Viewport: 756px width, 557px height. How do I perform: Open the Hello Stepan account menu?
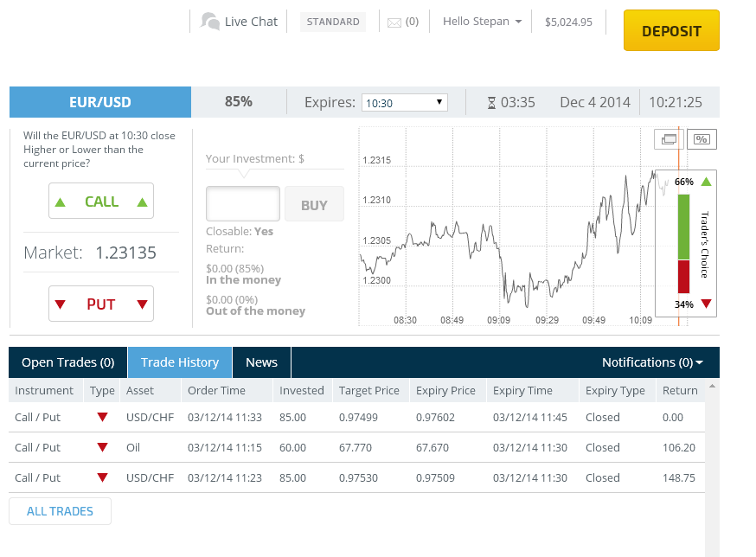482,22
